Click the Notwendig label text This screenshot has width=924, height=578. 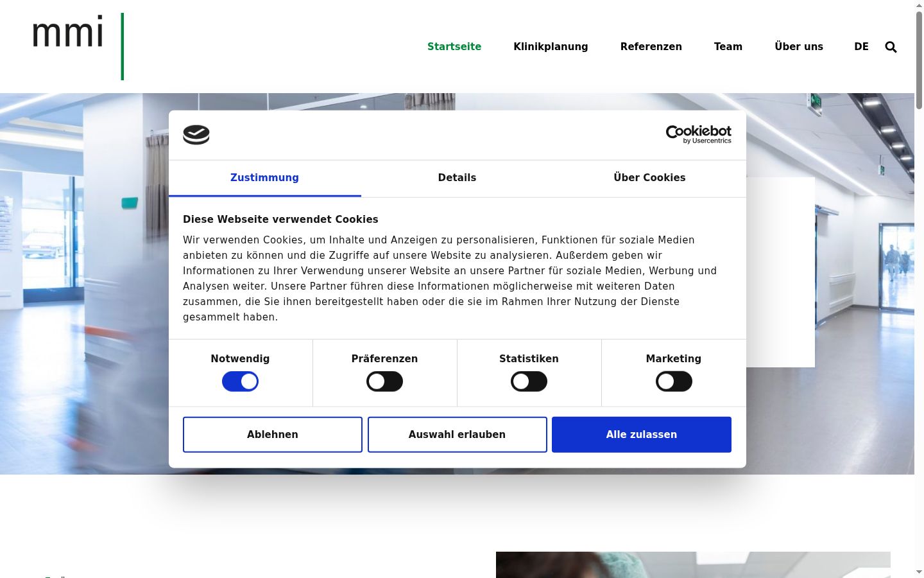(x=240, y=359)
